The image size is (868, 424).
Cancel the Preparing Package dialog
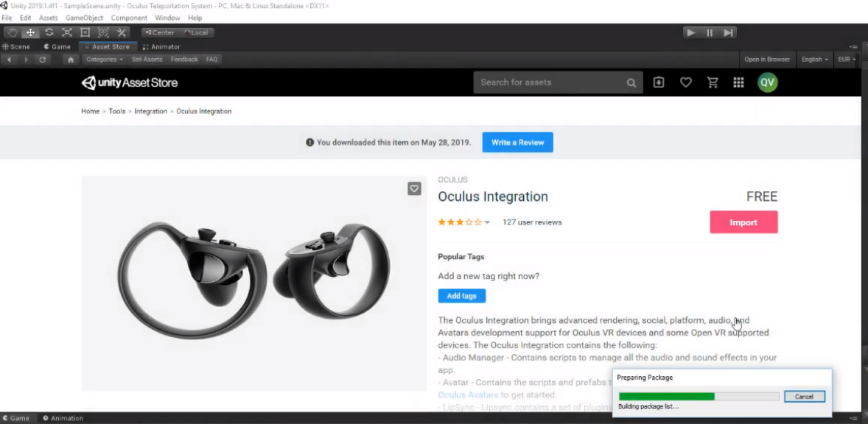click(x=805, y=396)
